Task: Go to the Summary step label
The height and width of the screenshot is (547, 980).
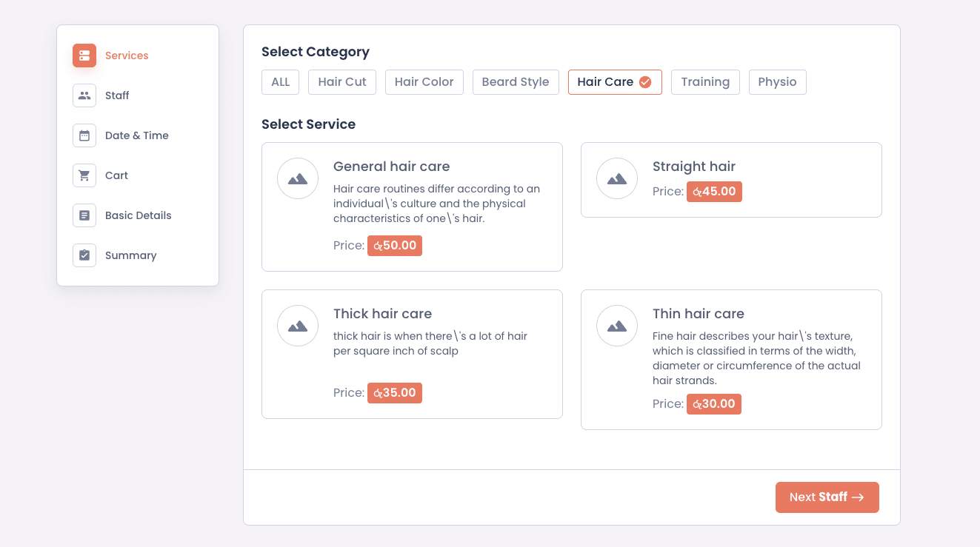Action: pyautogui.click(x=131, y=255)
